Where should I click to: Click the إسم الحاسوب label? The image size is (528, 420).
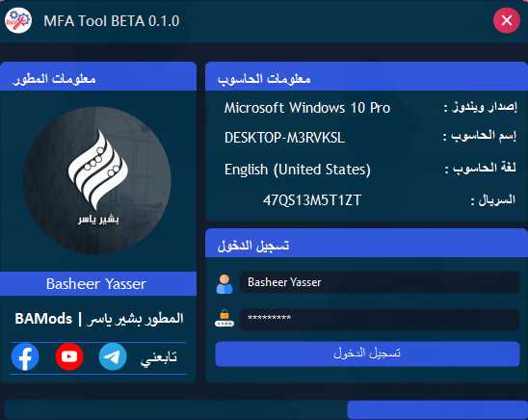point(480,136)
